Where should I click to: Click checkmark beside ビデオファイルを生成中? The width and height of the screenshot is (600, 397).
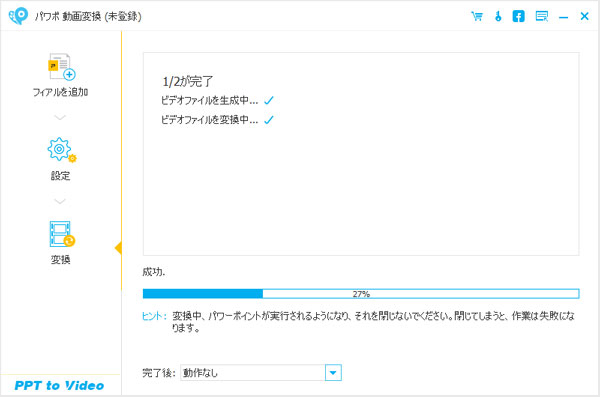click(269, 100)
